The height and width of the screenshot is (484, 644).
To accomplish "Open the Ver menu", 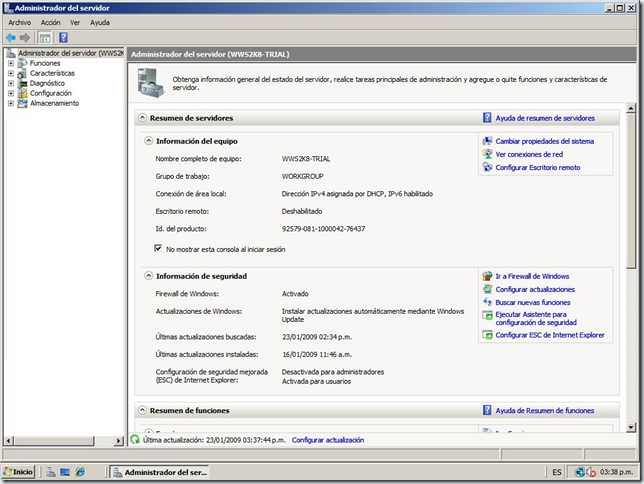I will click(x=75, y=23).
